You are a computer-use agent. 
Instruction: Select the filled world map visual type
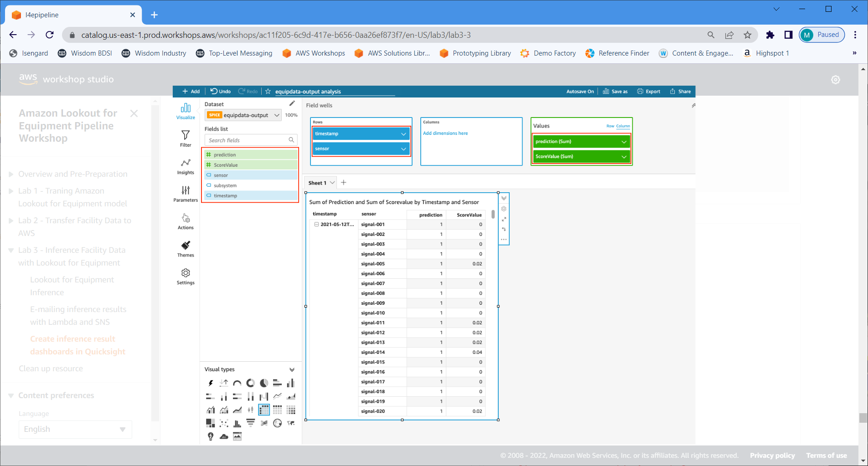click(291, 423)
